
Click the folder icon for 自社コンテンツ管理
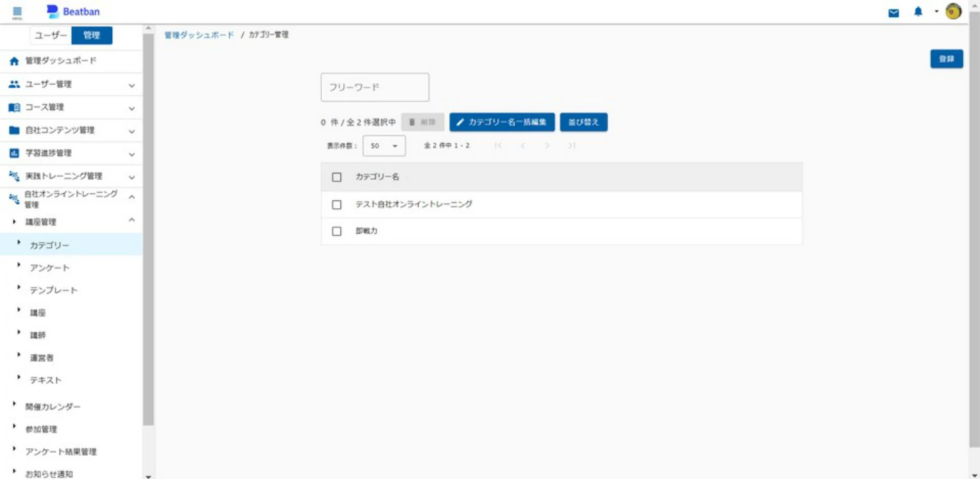13,131
